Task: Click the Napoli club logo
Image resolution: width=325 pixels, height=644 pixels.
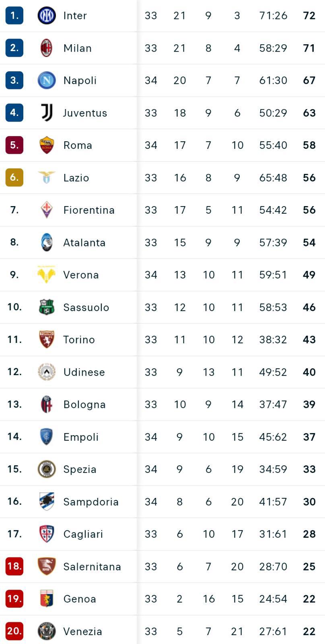Action: [x=46, y=80]
